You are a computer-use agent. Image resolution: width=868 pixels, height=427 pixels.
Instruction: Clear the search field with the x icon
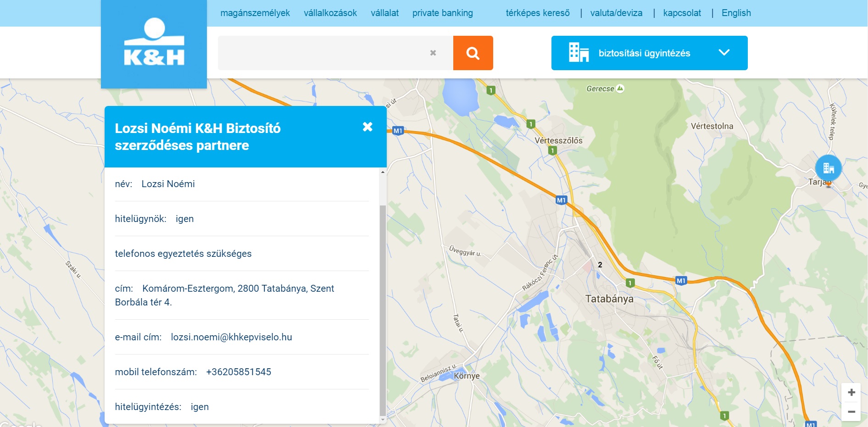[x=433, y=53]
